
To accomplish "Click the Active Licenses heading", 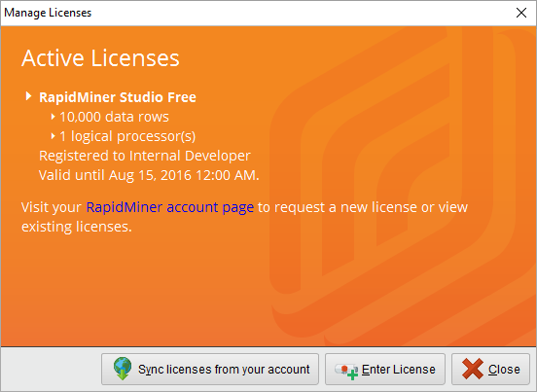I will coord(100,57).
